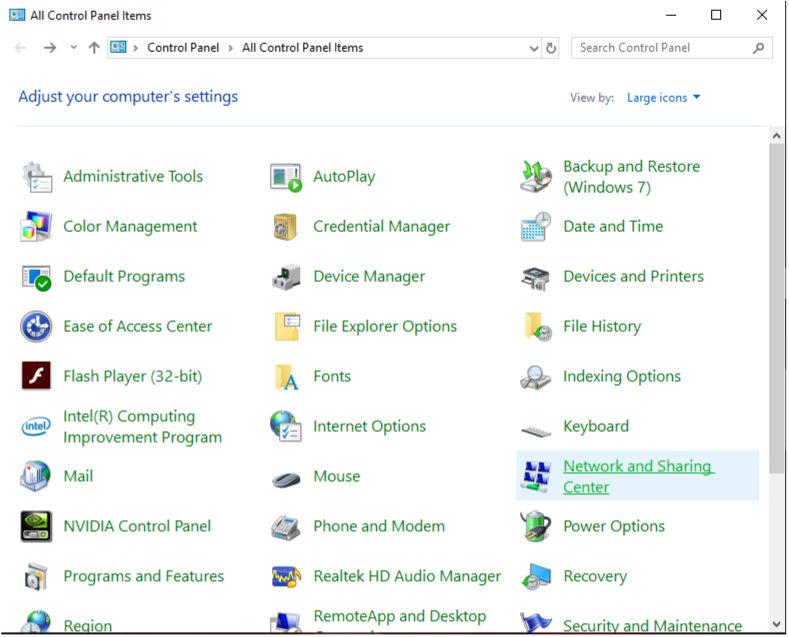Open the View by Large icons dropdown
This screenshot has height=637, width=789.
[664, 98]
